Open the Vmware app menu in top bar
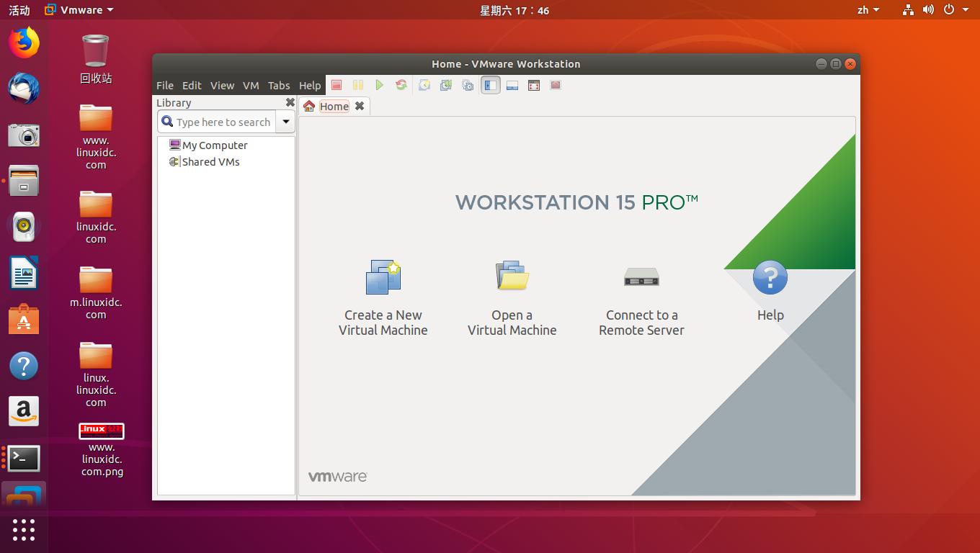Viewport: 980px width, 553px height. [x=79, y=10]
